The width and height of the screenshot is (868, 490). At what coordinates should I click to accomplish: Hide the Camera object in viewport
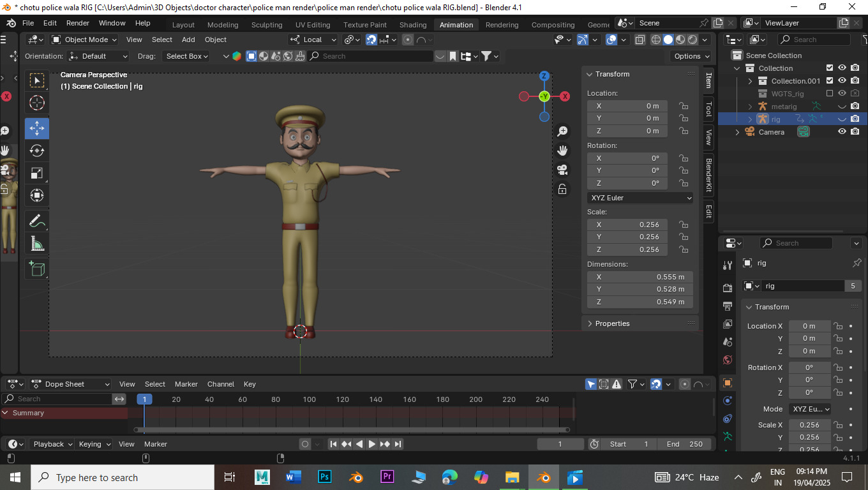point(842,131)
